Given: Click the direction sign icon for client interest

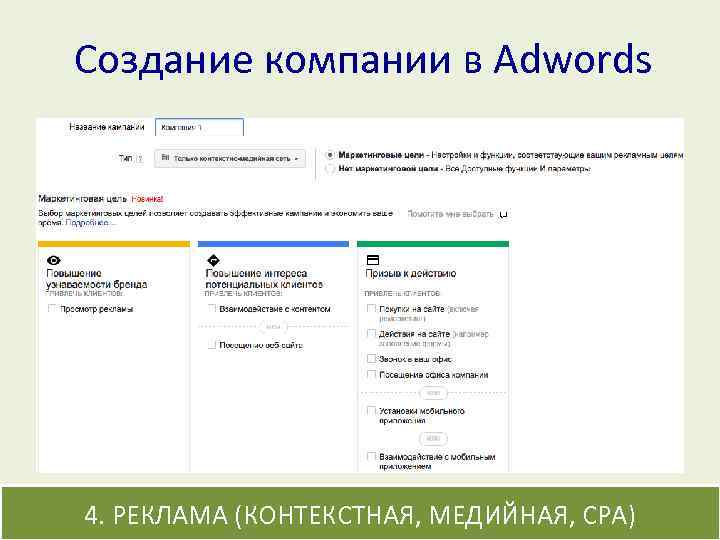Looking at the screenshot, I should click(214, 260).
